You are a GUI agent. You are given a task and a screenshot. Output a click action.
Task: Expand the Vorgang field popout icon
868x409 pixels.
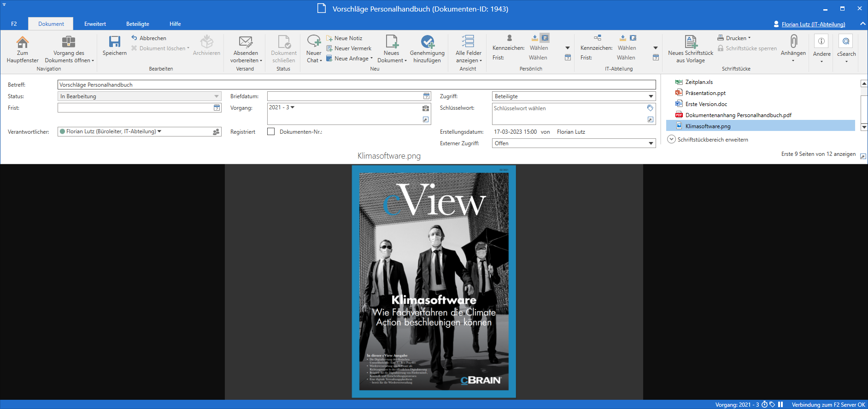[426, 120]
